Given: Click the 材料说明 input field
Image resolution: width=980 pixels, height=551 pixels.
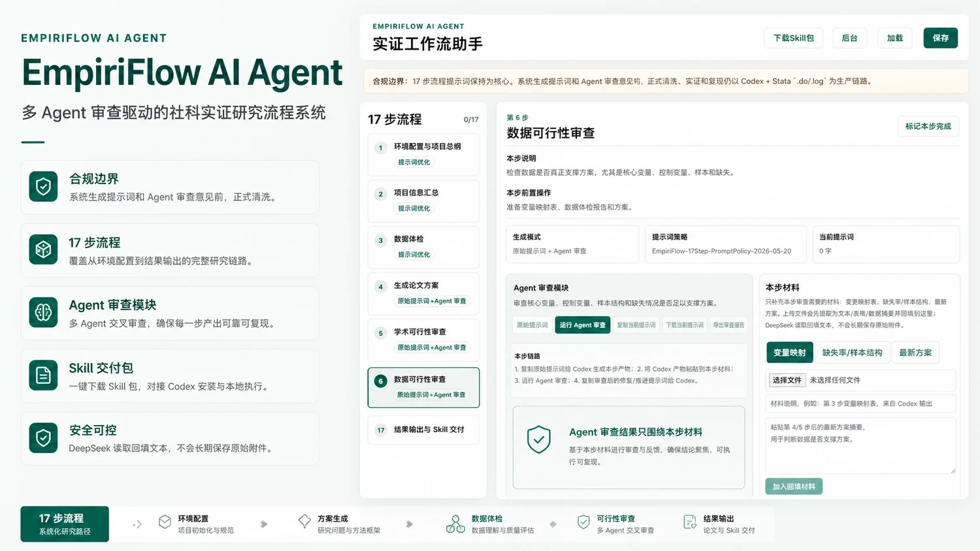Looking at the screenshot, I should (860, 403).
